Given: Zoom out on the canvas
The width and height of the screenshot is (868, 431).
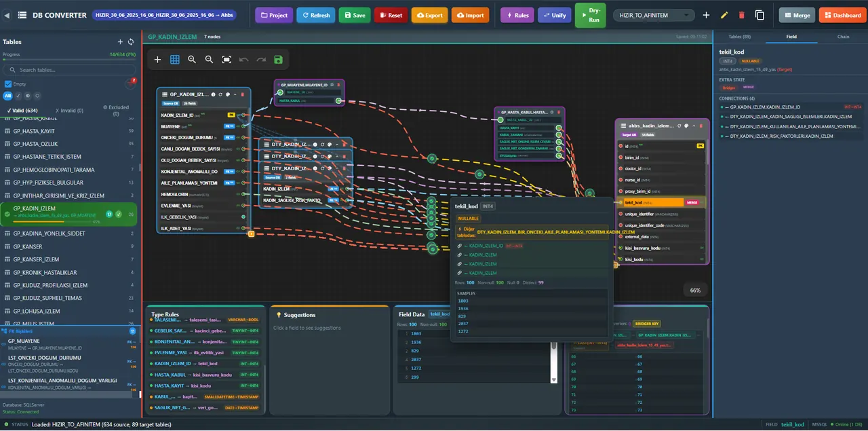Looking at the screenshot, I should coord(209,60).
